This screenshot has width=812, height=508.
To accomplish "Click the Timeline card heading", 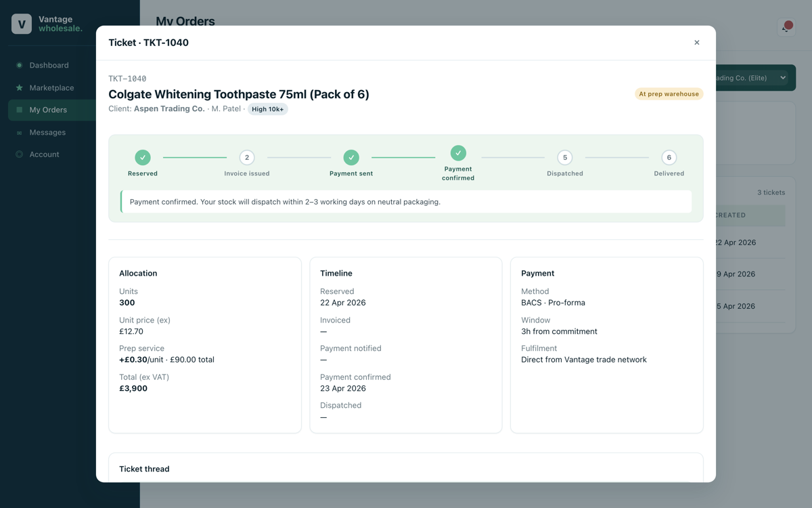I will tap(336, 273).
